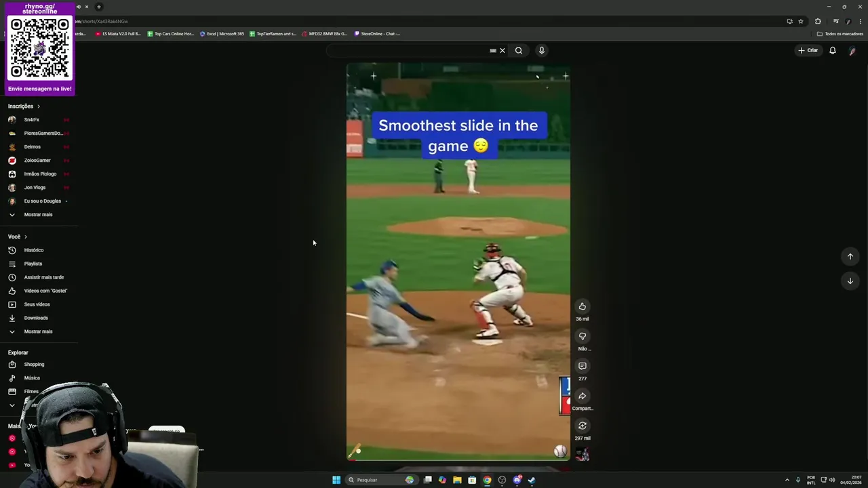The width and height of the screenshot is (868, 488).
Task: Open the Você section chevron
Action: [x=26, y=237]
